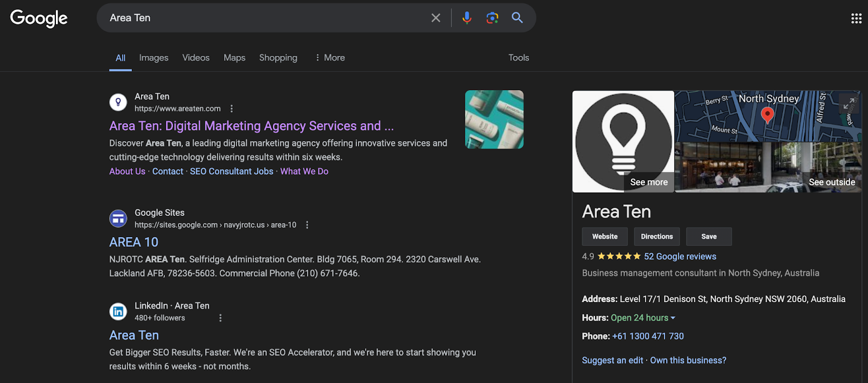Open 52 Google reviews link
This screenshot has width=868, height=383.
[680, 257]
